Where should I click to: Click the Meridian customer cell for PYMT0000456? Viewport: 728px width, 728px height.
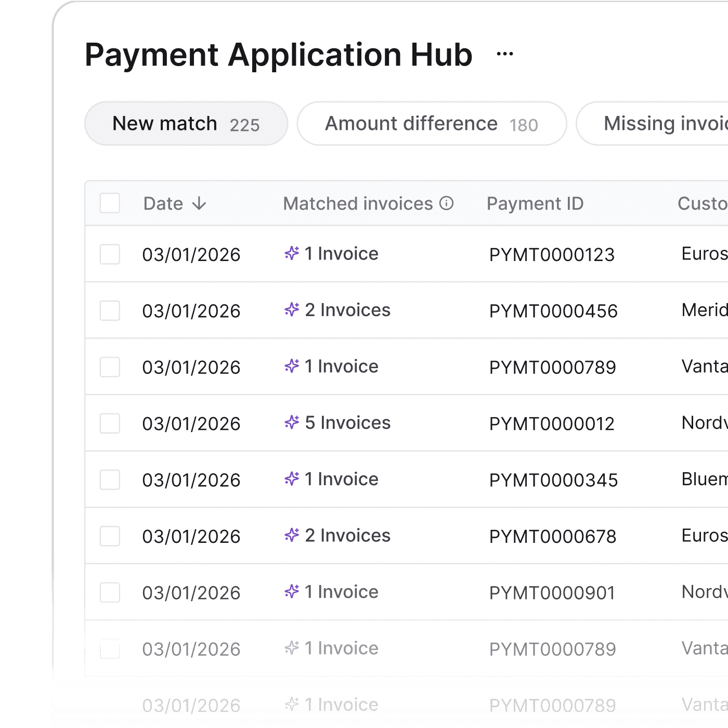pyautogui.click(x=705, y=310)
